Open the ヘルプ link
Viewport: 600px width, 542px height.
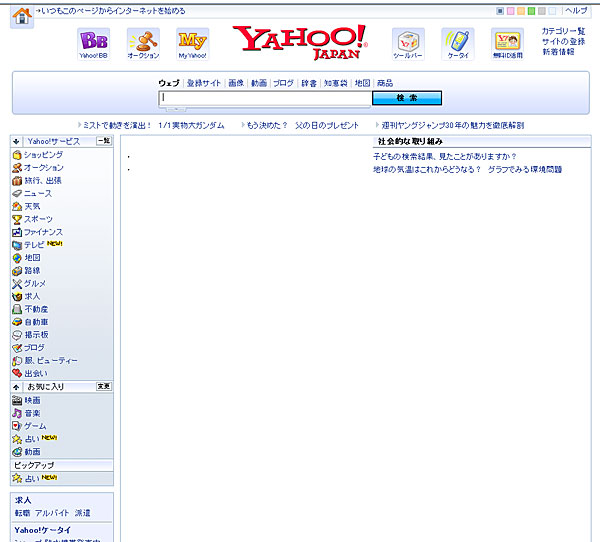point(576,11)
